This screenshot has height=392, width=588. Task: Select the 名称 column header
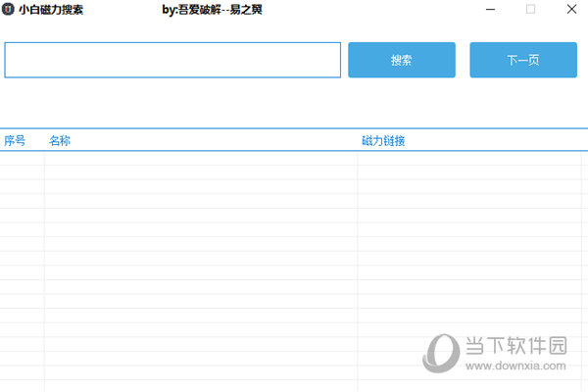tap(60, 140)
